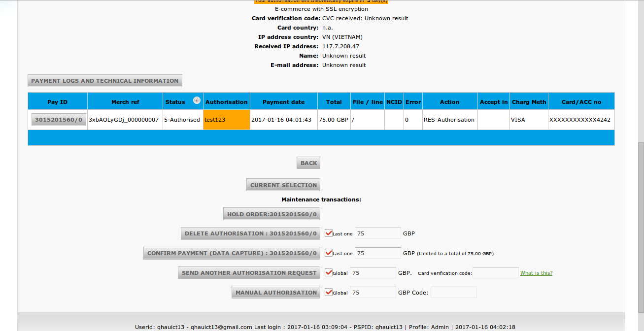Click Delete Authorisation button
The image size is (644, 331).
[x=251, y=233]
